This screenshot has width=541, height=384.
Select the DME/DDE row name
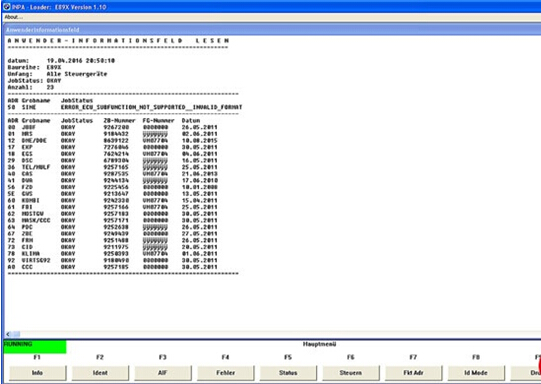[34, 140]
